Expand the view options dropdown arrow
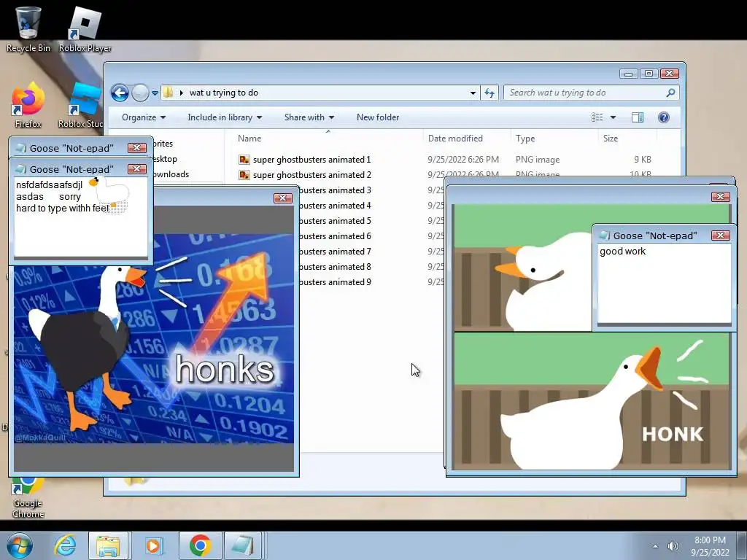 tap(613, 117)
